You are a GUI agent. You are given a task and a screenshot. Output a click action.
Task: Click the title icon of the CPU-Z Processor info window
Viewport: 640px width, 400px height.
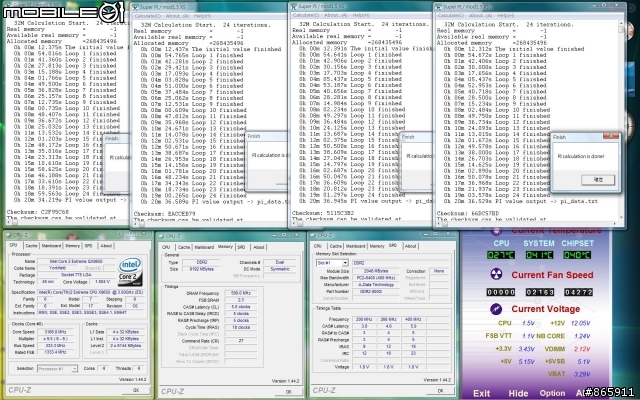pyautogui.click(x=8, y=235)
